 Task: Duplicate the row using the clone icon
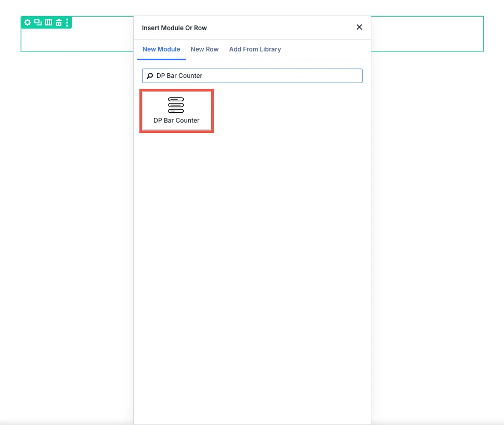click(38, 22)
